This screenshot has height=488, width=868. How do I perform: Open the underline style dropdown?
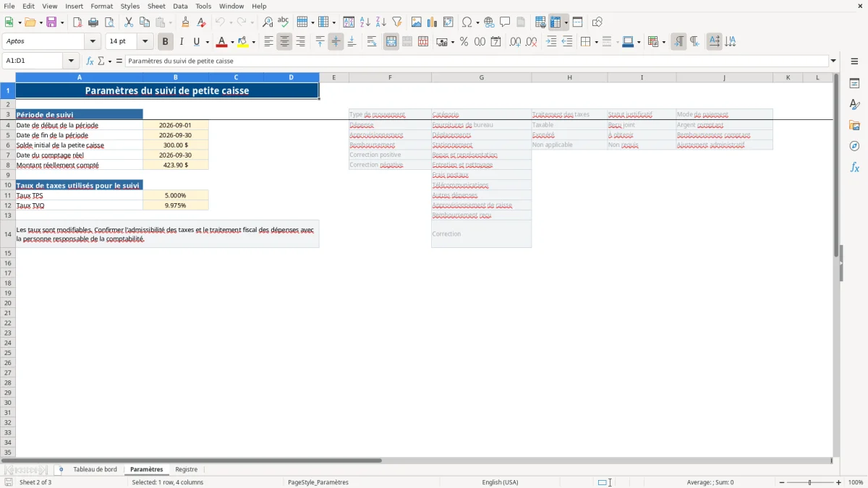207,42
